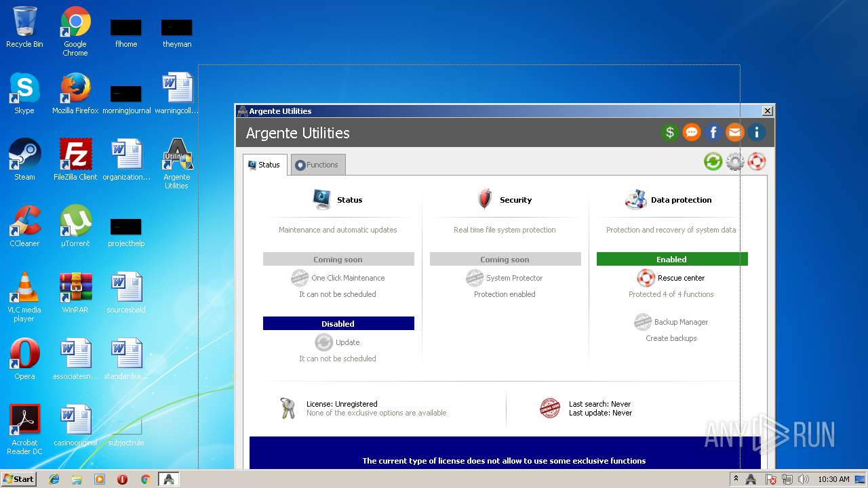Click the license limitation banner
Screen dimensions: 868x488
504,454
